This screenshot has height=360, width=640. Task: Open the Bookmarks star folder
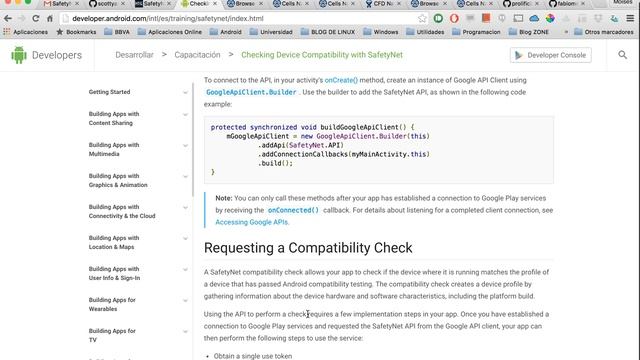(x=76, y=32)
